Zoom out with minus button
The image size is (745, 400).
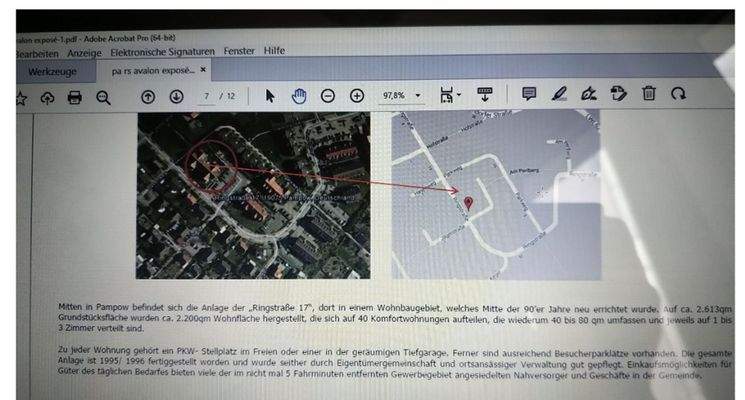(328, 96)
